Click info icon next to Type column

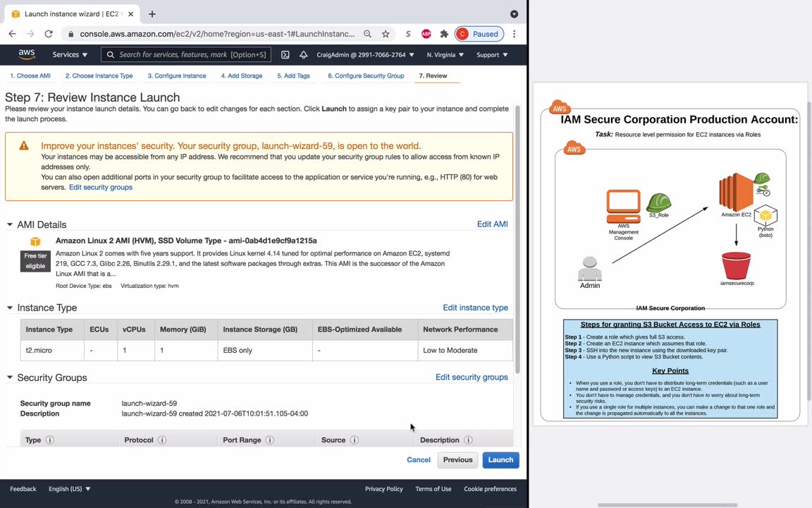pyautogui.click(x=50, y=440)
